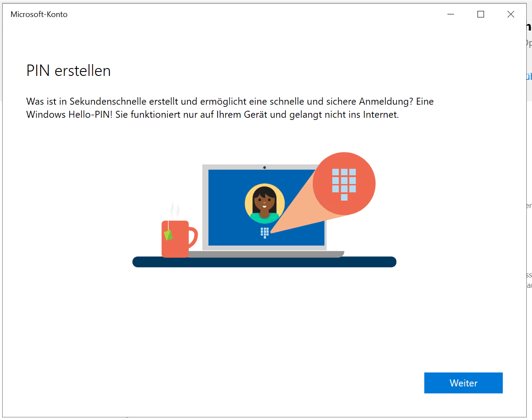Click the laptop webcam dot
This screenshot has height=420, width=532.
click(x=265, y=167)
